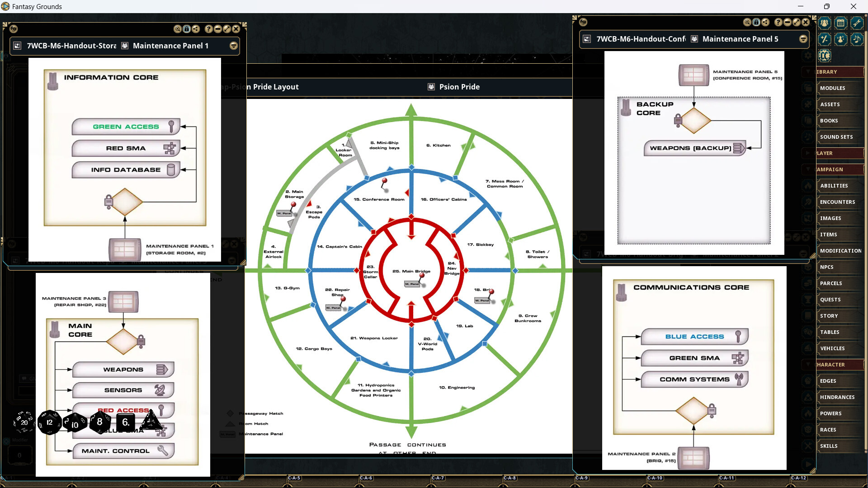The width and height of the screenshot is (868, 488).
Task: Open the Characters sidebar panel icon
Action: click(825, 23)
